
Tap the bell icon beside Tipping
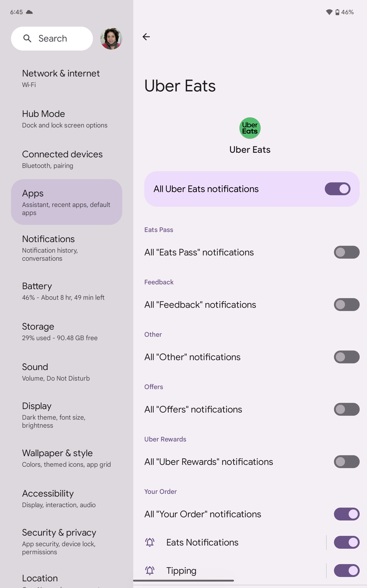pos(150,570)
